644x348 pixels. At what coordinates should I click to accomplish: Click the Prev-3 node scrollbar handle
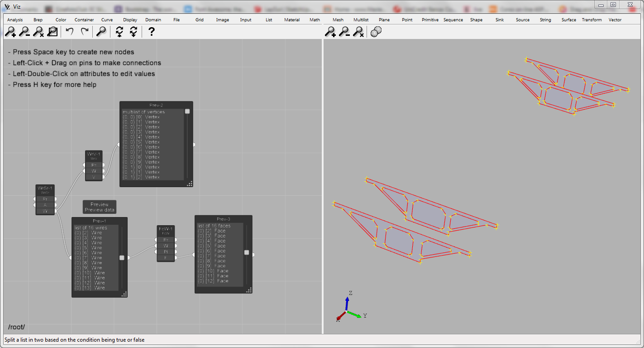pos(247,252)
